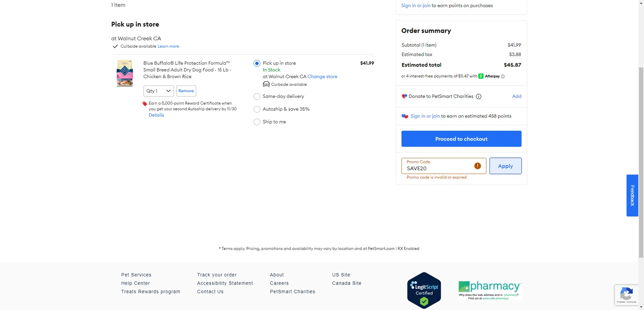Viewport: 644px width, 310px height.
Task: Select Same-day delivery radio option
Action: point(257,96)
